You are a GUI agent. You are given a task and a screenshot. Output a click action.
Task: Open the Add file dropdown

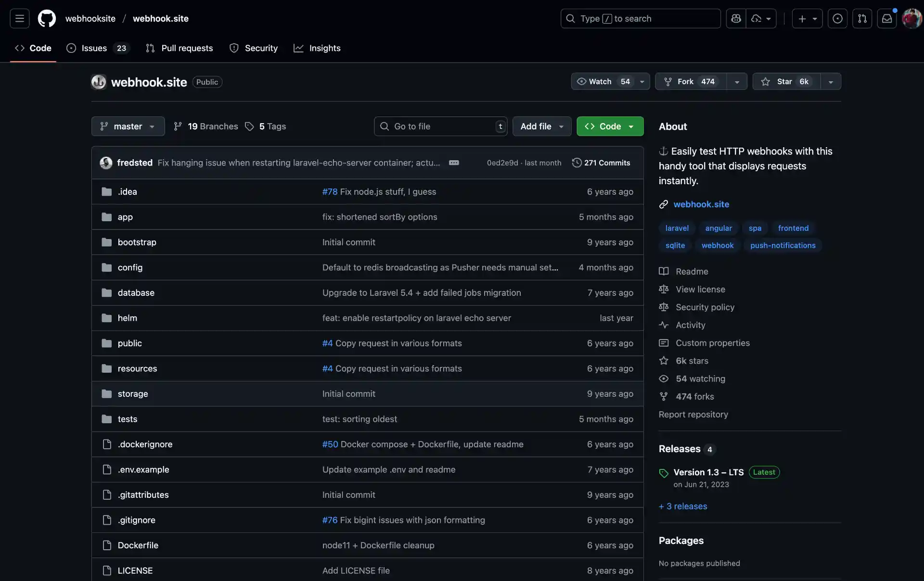pyautogui.click(x=542, y=126)
